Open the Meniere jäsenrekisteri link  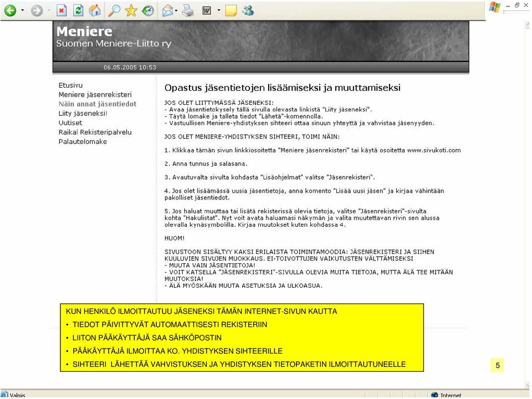[95, 95]
